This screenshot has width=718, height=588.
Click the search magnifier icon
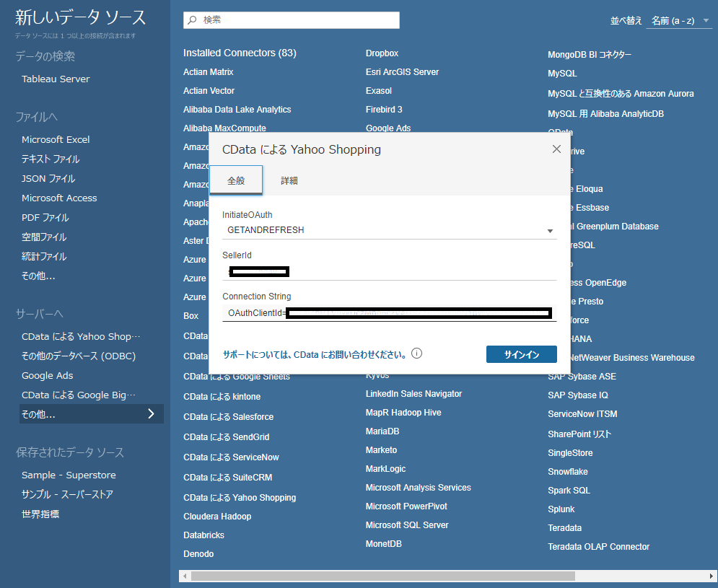[193, 20]
